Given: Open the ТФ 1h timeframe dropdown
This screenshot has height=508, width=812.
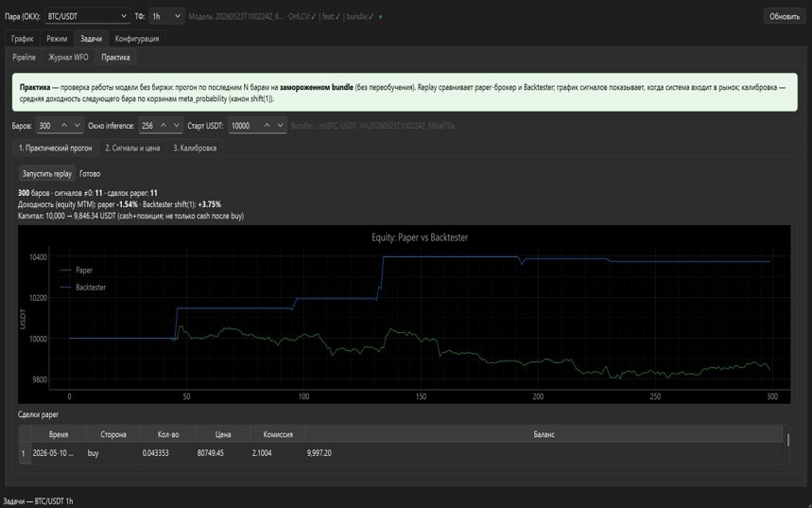Looking at the screenshot, I should (165, 16).
